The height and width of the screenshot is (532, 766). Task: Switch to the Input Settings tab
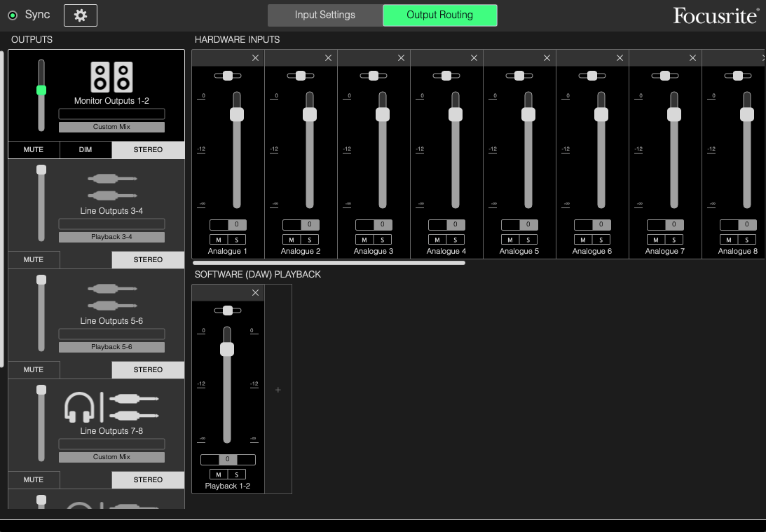click(325, 14)
